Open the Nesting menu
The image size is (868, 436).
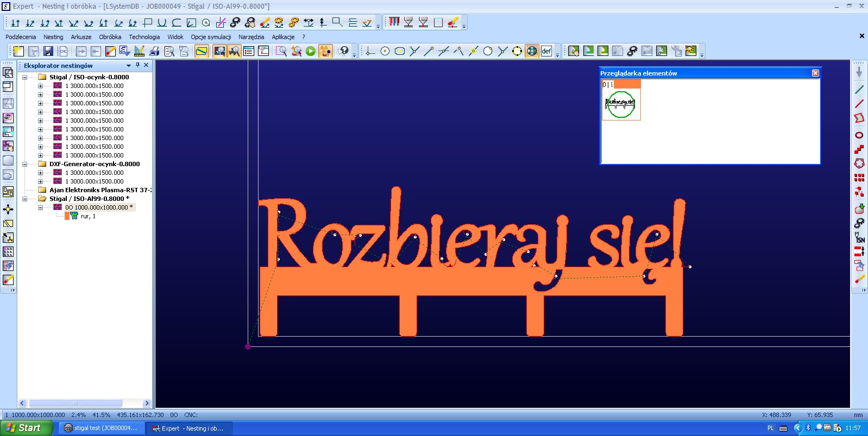tap(53, 37)
